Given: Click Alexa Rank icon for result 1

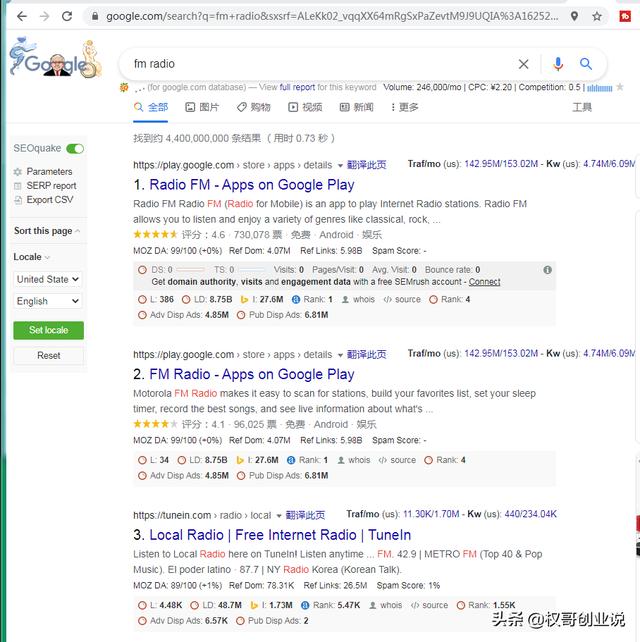Looking at the screenshot, I should (296, 300).
